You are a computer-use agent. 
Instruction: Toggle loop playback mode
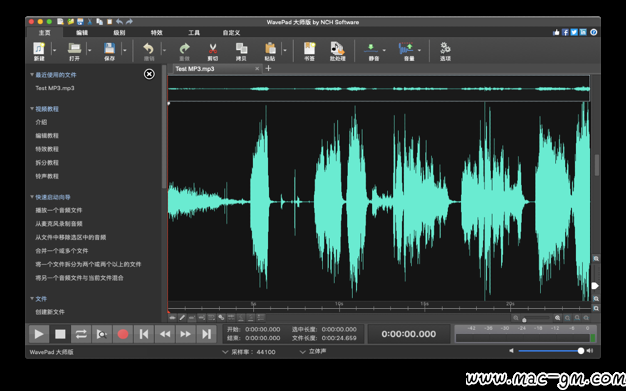[x=81, y=334]
